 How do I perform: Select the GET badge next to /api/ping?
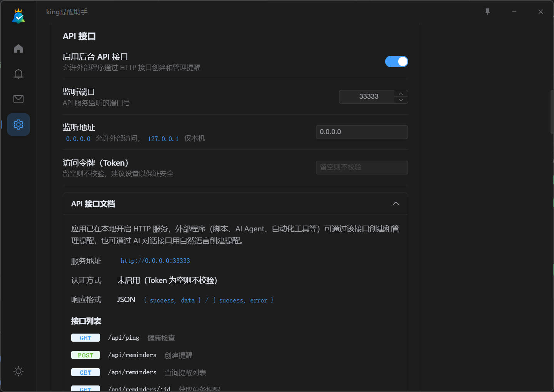85,337
